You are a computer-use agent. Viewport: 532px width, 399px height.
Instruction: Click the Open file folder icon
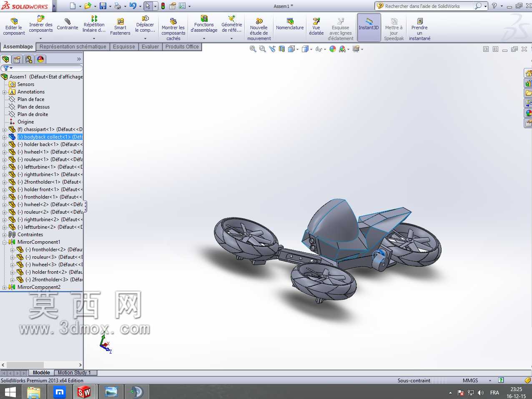88,6
